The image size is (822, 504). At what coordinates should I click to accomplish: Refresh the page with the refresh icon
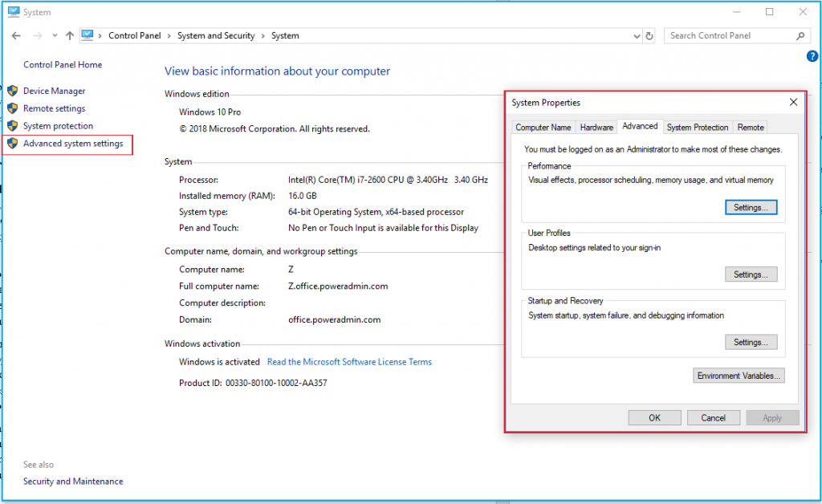[649, 35]
